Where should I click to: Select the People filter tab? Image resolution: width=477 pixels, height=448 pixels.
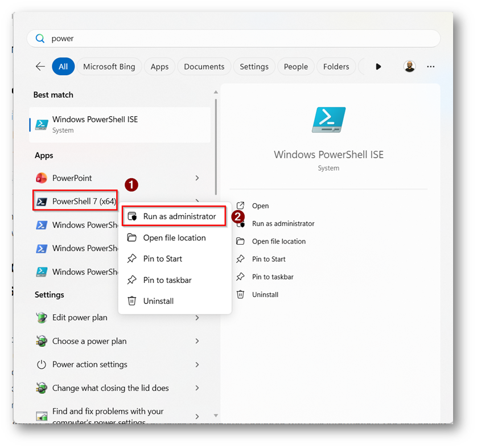295,66
